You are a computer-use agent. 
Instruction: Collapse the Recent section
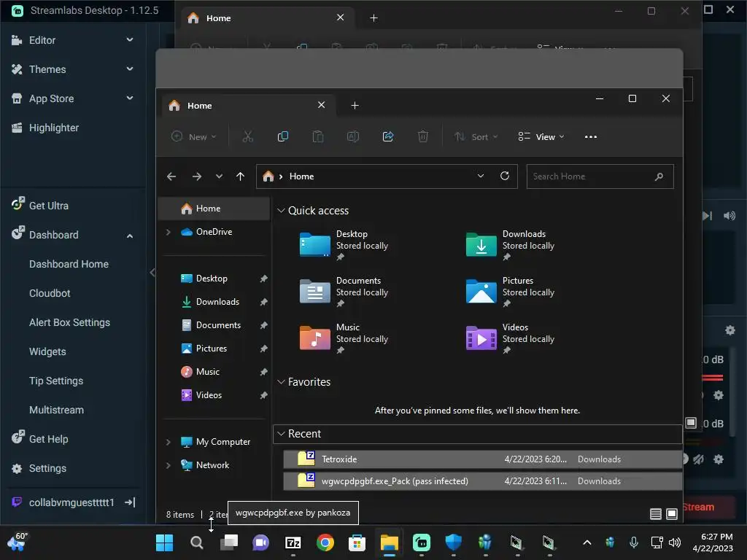point(281,434)
